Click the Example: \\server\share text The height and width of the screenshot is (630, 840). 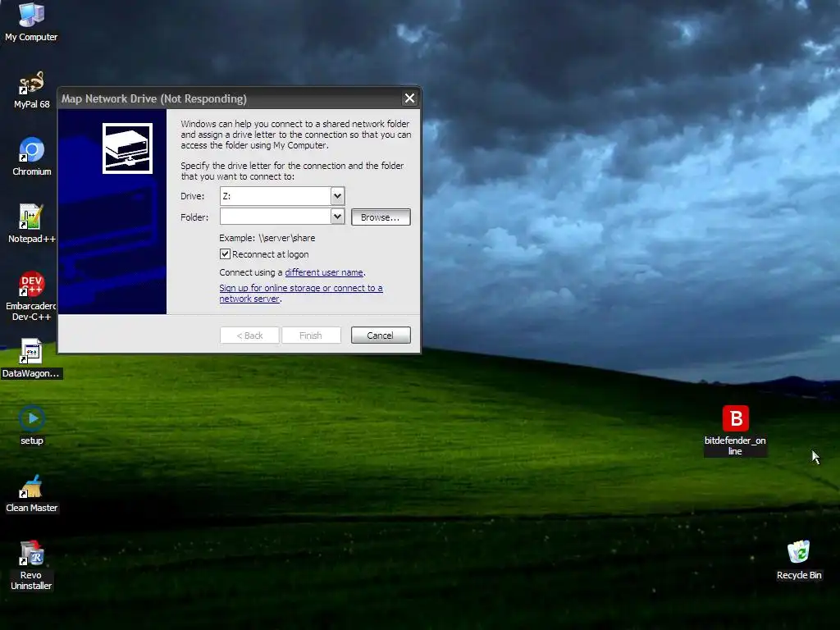click(x=267, y=238)
